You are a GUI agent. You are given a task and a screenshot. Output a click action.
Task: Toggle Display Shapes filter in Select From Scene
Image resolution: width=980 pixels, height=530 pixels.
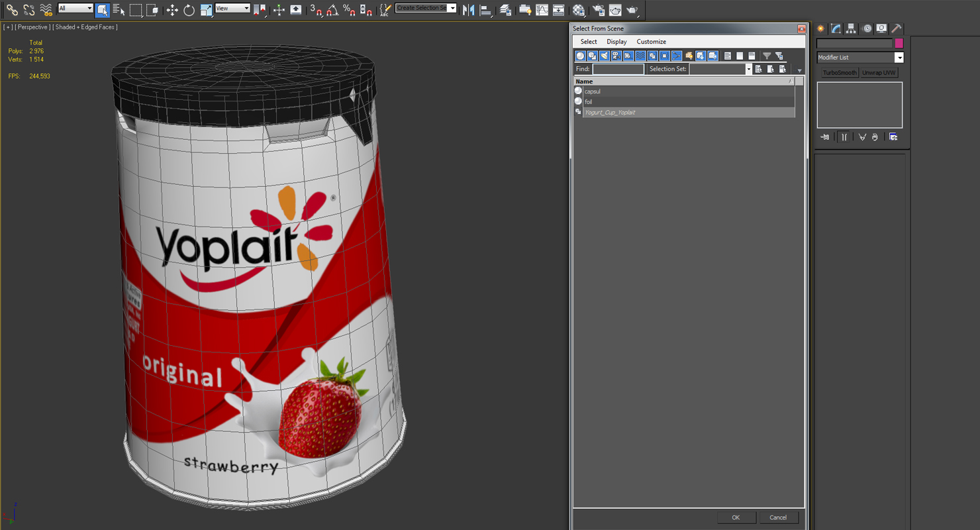tap(592, 56)
